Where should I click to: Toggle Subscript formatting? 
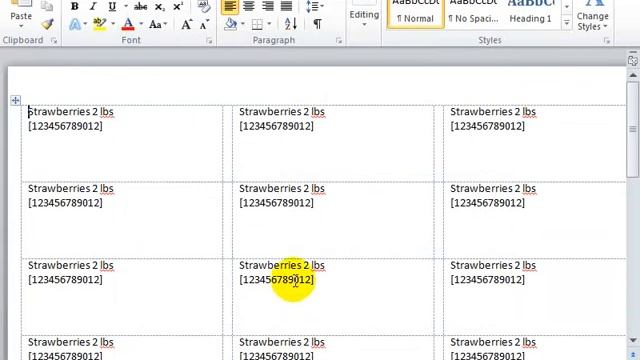(x=160, y=7)
